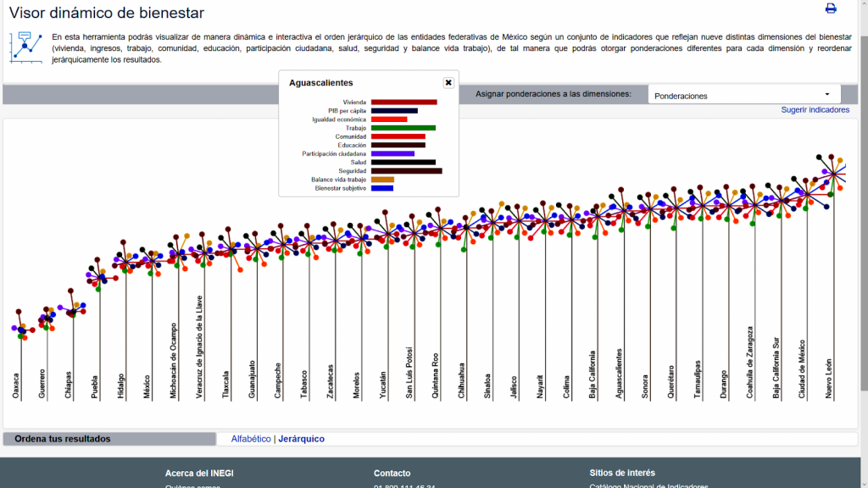Click the Ordena tus resultados header
Screen dimensions: 868x488
(x=63, y=439)
